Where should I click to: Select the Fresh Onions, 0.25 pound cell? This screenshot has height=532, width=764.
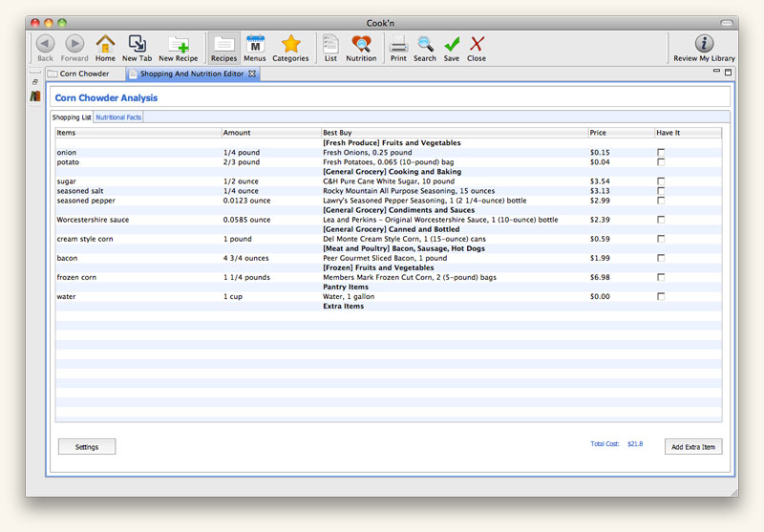[x=368, y=153]
